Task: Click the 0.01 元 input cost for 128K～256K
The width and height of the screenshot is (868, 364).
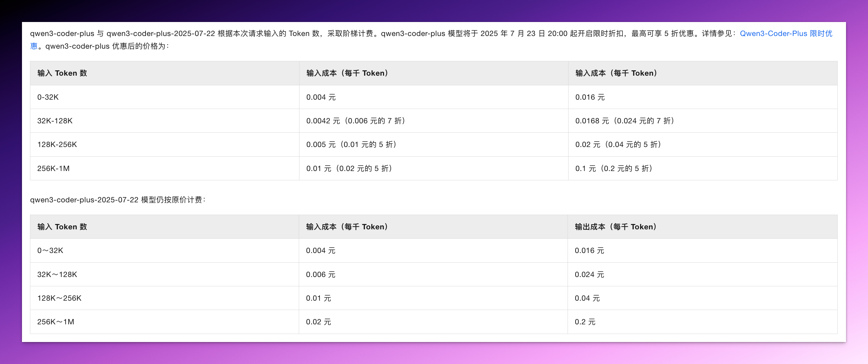Action: coord(318,298)
